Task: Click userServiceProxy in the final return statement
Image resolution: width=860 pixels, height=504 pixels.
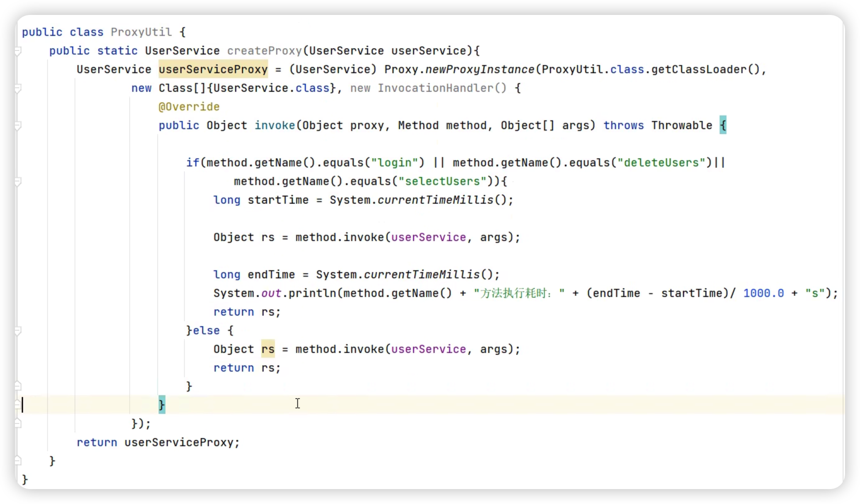Action: tap(179, 442)
